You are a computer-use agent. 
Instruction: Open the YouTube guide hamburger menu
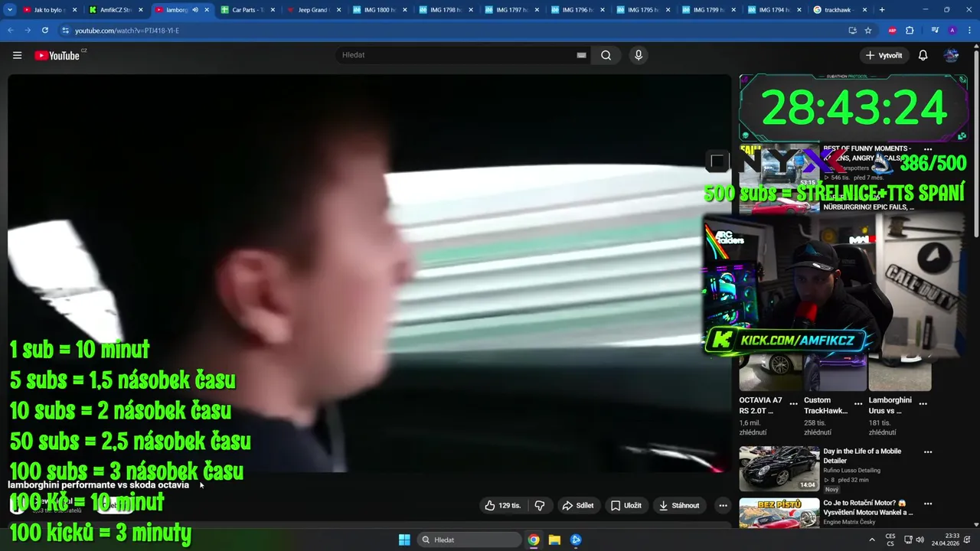point(17,55)
